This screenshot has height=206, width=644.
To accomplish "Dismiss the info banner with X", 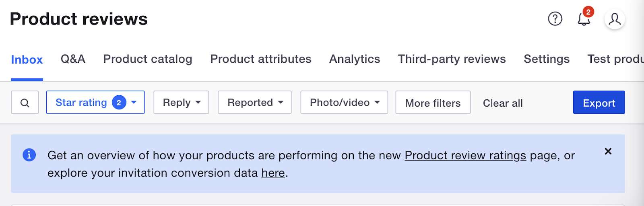I will tap(608, 151).
